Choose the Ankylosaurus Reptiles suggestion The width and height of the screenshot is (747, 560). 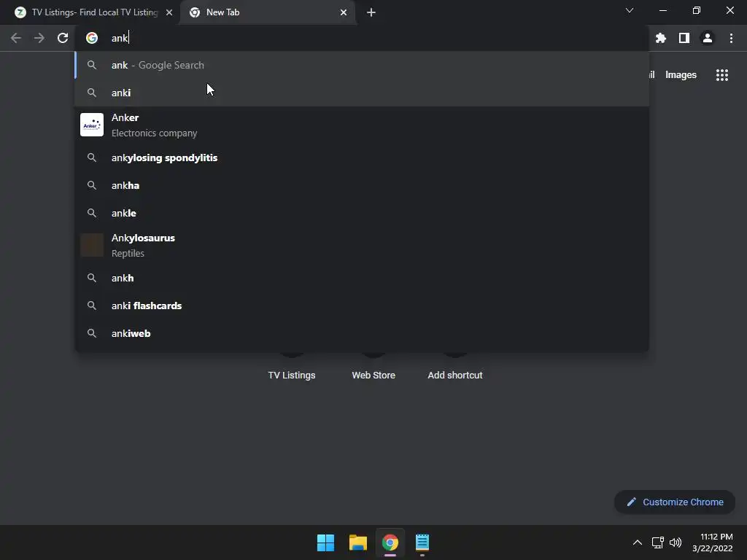tap(362, 245)
